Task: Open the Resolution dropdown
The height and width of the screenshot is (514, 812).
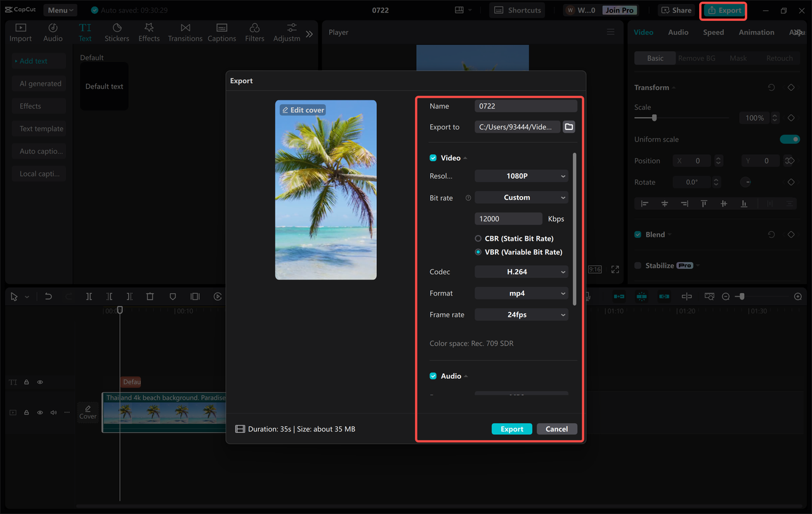Action: pyautogui.click(x=521, y=176)
